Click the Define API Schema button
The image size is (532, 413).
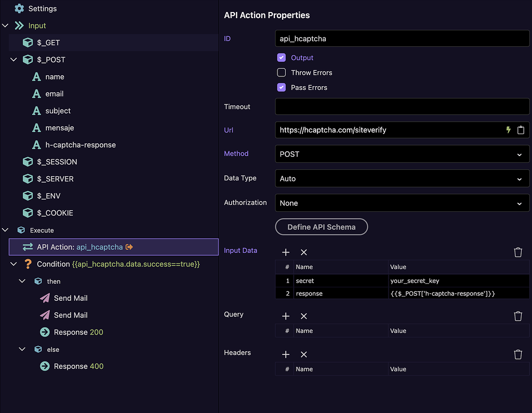[321, 227]
